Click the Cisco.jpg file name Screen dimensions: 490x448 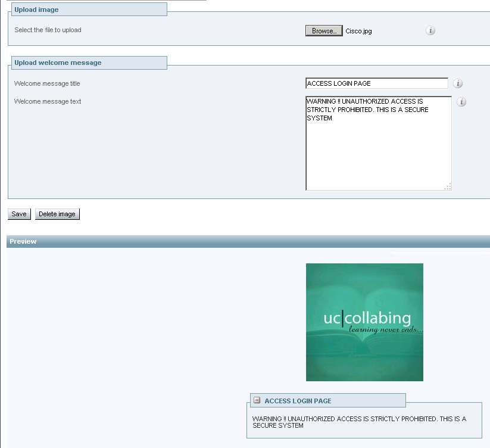(358, 31)
